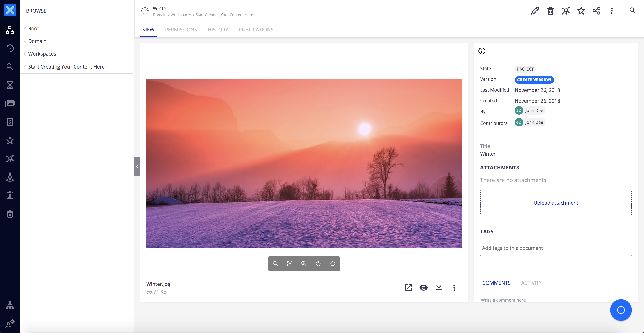Click Workspaces in header breadcrumb

click(181, 15)
